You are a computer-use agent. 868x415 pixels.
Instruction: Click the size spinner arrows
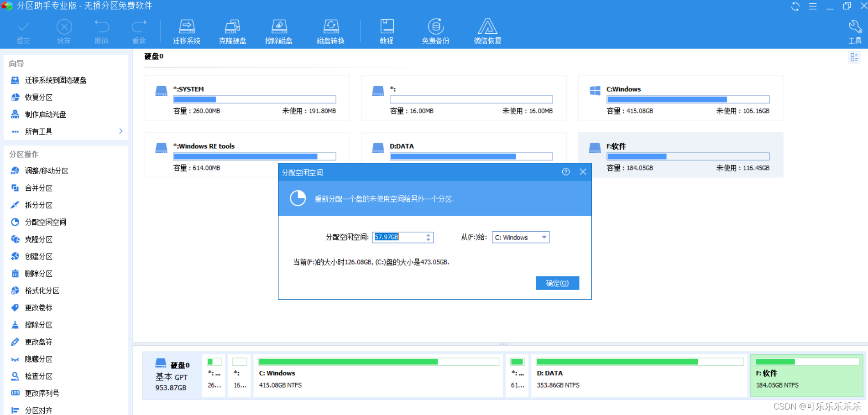[x=428, y=237]
